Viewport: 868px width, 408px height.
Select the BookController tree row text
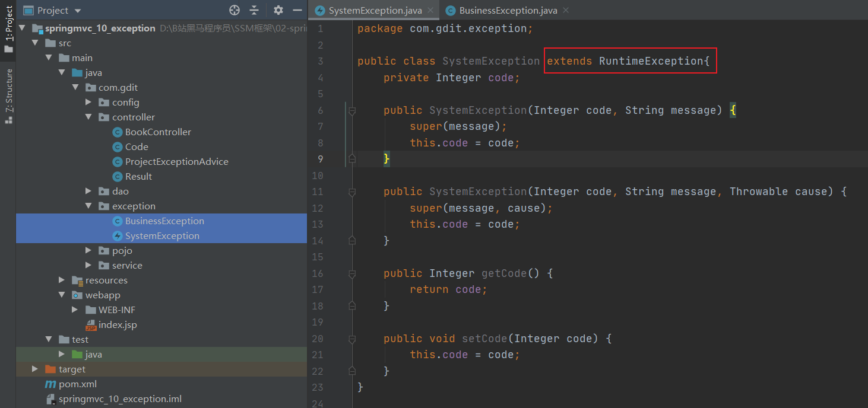point(158,132)
